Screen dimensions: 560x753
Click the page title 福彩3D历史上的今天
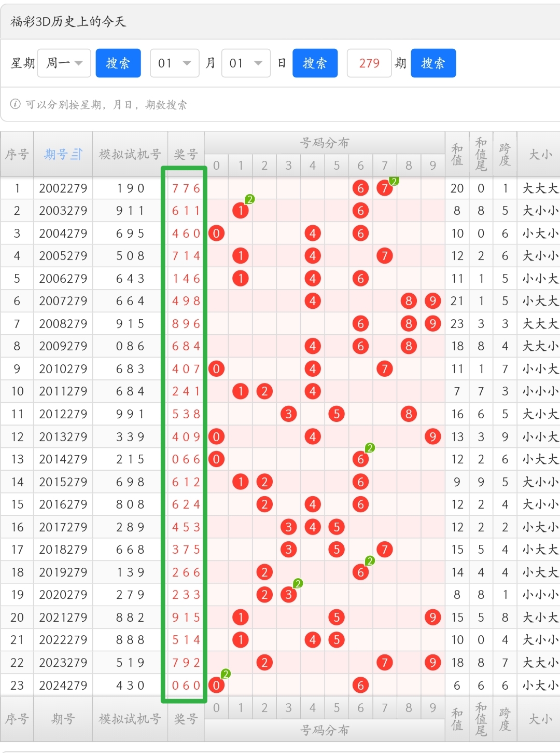(x=68, y=21)
